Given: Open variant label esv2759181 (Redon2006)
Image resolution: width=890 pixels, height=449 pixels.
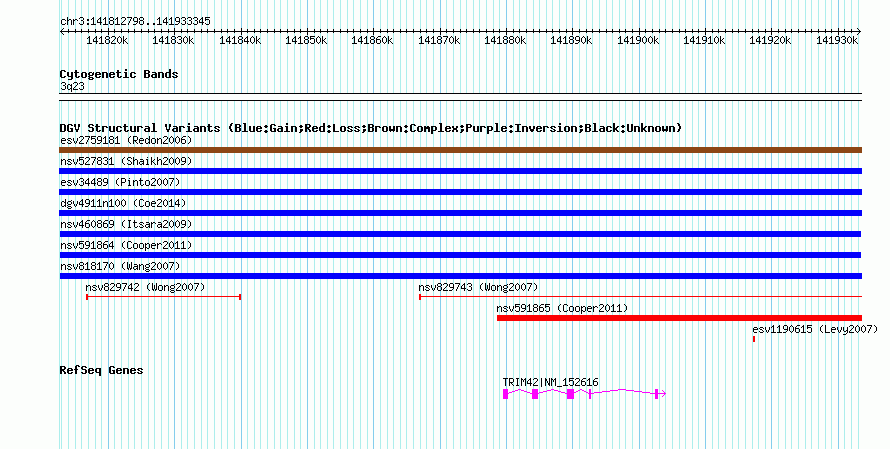Looking at the screenshot, I should pos(126,140).
